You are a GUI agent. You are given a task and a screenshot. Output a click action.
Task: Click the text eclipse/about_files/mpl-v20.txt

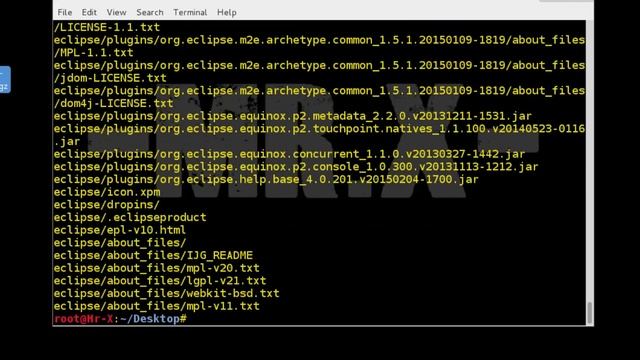pos(156,268)
